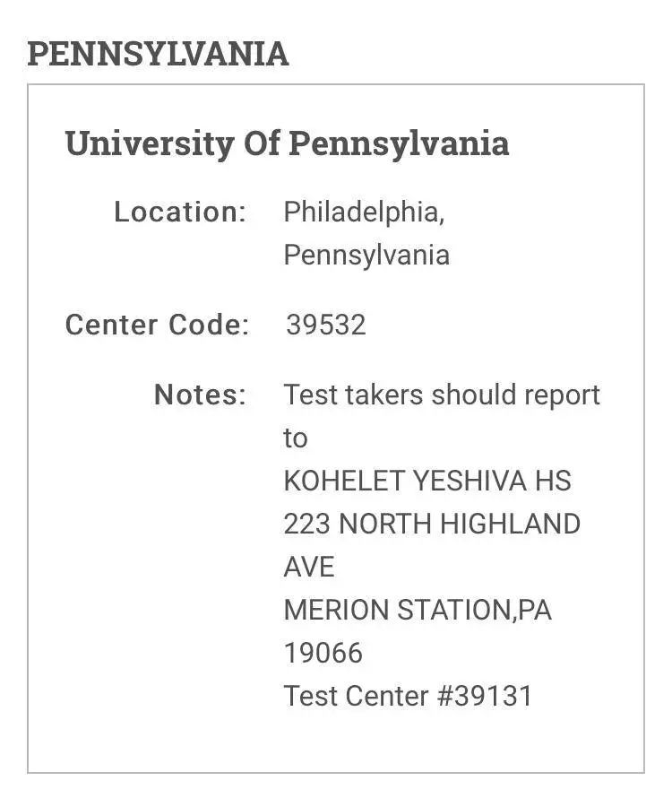Click MERION STATION,PA line
The width and height of the screenshot is (672, 807).
[418, 610]
